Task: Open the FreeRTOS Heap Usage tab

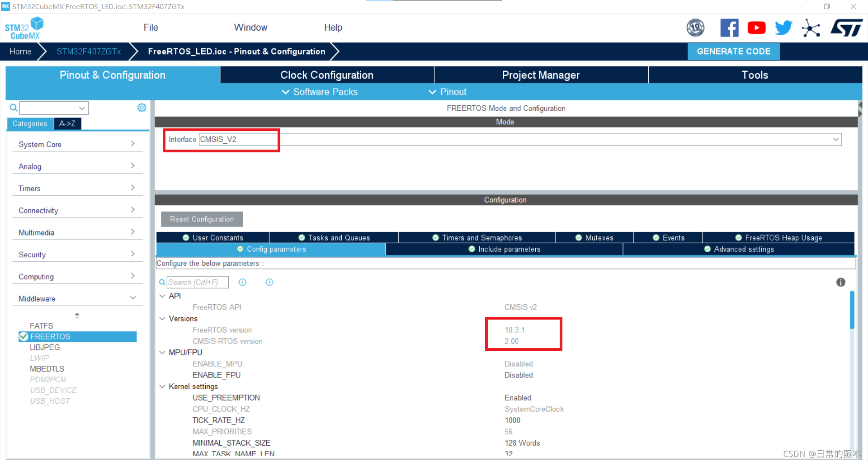Action: coord(778,238)
